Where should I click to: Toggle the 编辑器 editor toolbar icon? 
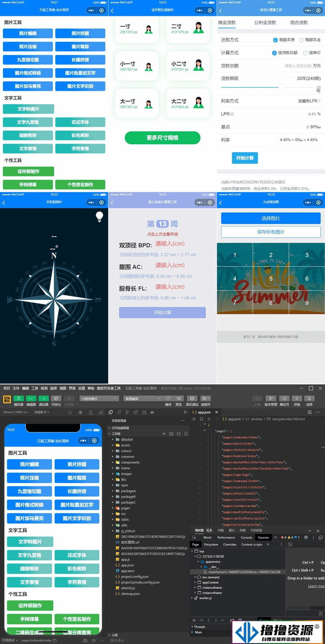(x=31, y=398)
